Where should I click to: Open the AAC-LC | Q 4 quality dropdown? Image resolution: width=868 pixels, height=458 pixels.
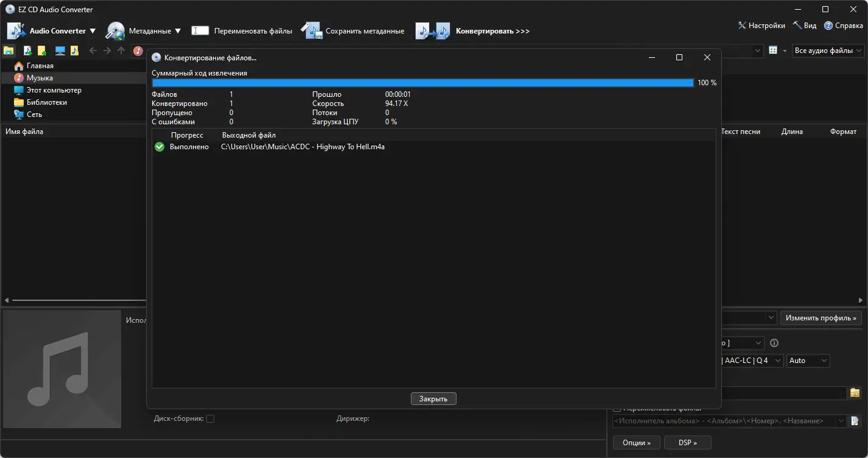pyautogui.click(x=752, y=361)
